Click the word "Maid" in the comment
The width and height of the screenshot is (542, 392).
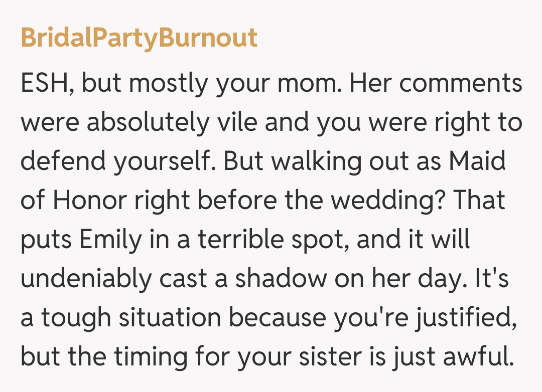point(477,162)
